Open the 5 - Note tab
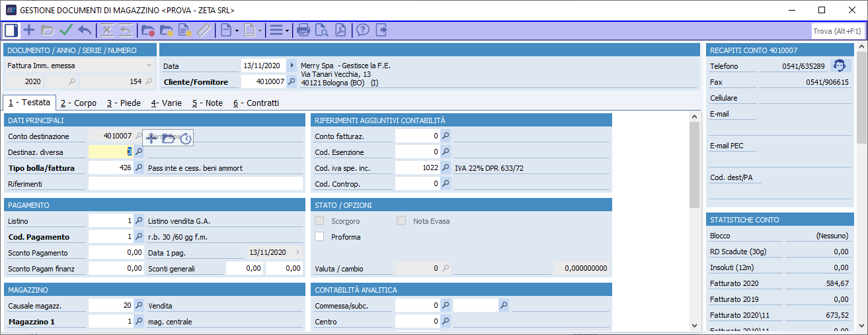This screenshot has width=868, height=335. pos(208,103)
